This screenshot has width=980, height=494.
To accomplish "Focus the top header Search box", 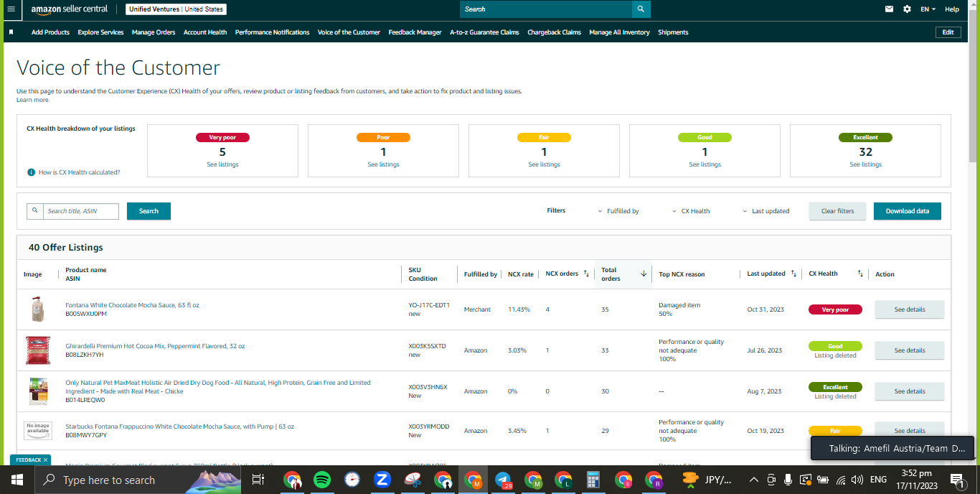I will (x=546, y=9).
